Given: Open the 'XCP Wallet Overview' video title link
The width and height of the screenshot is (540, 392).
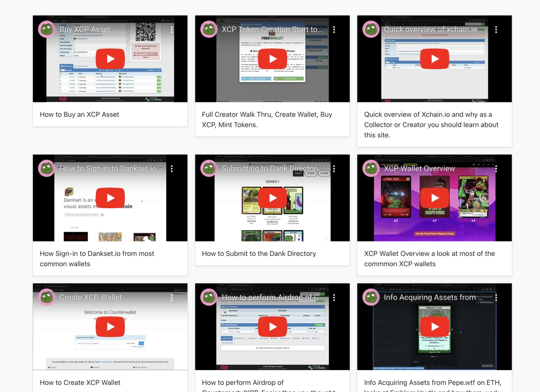Looking at the screenshot, I should pos(419,169).
